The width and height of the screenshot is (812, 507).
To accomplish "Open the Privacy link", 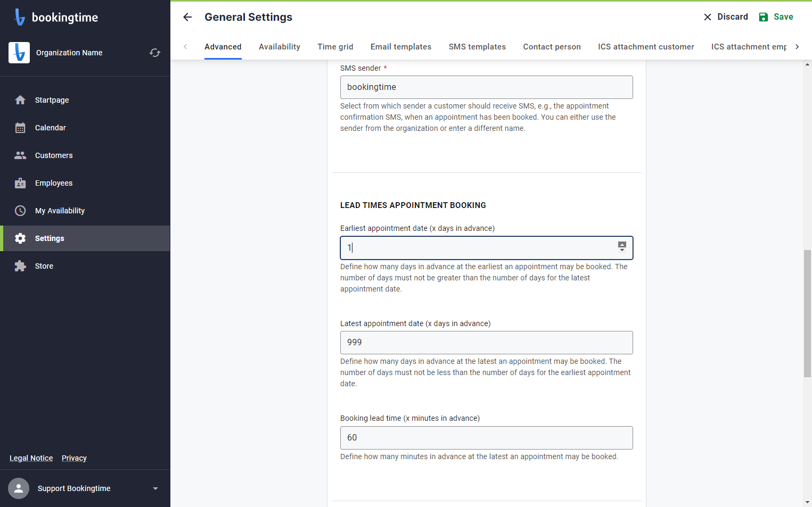I will [x=74, y=458].
